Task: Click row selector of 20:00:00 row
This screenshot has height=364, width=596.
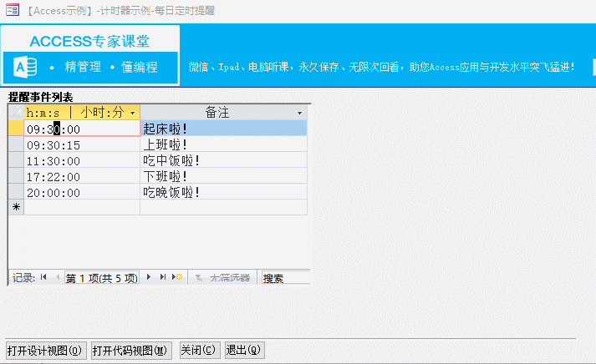Action: coord(17,192)
